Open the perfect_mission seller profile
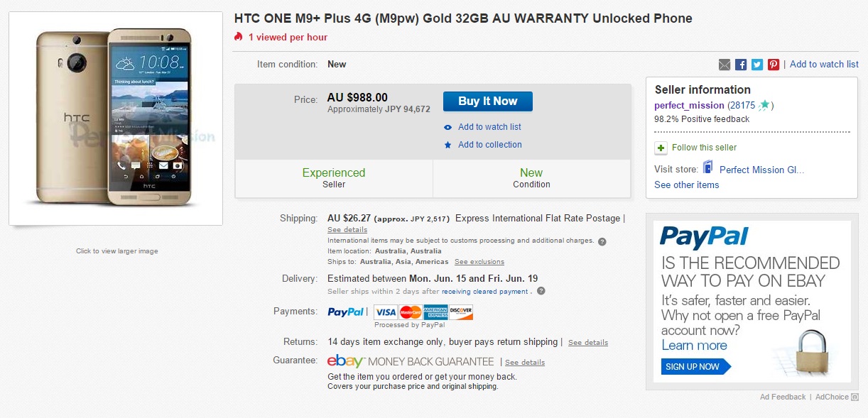The image size is (868, 418). tap(689, 106)
